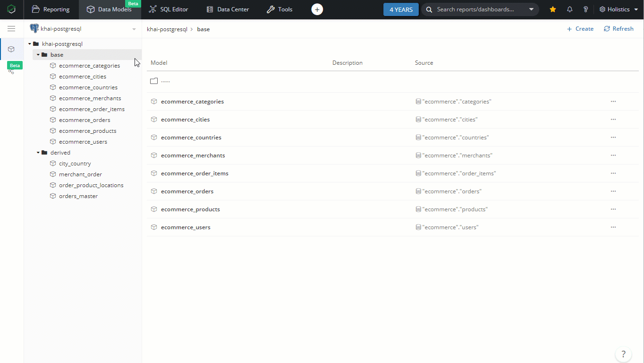Click the Source column header
The width and height of the screenshot is (644, 363).
[x=424, y=63]
